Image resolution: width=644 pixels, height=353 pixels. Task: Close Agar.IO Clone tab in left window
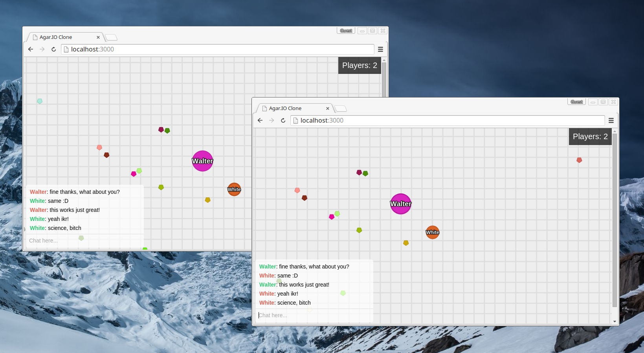click(98, 37)
